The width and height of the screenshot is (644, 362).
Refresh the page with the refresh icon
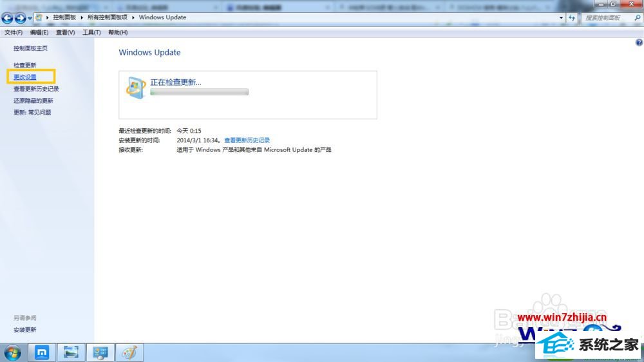point(572,17)
